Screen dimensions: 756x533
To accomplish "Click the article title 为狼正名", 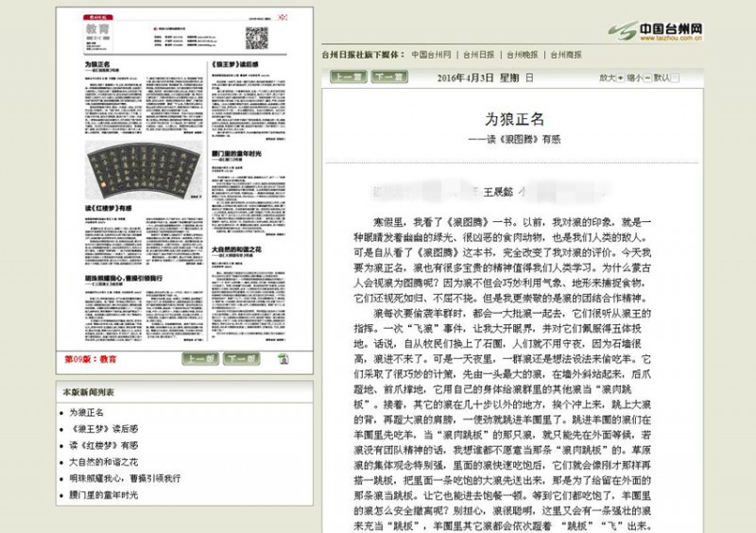I will pos(514,119).
